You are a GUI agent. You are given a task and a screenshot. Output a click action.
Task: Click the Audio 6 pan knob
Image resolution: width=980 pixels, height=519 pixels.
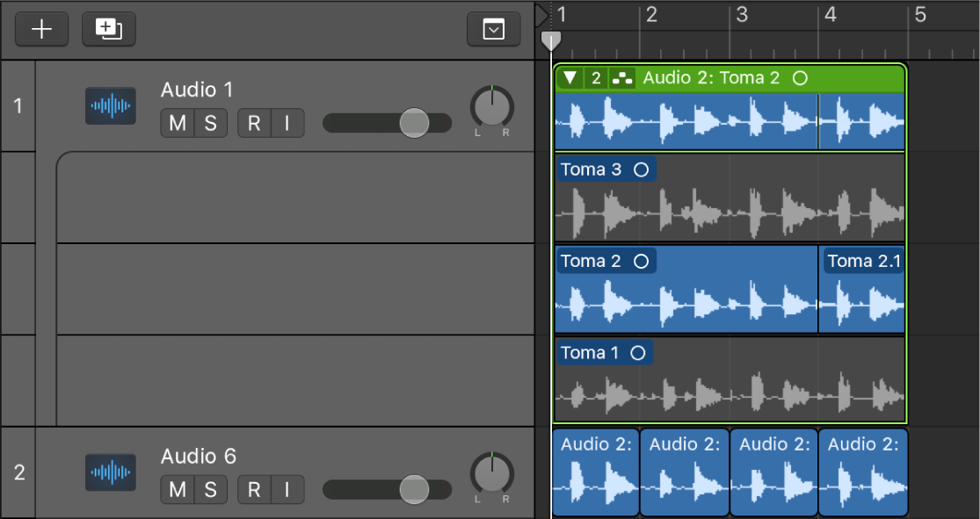click(492, 473)
